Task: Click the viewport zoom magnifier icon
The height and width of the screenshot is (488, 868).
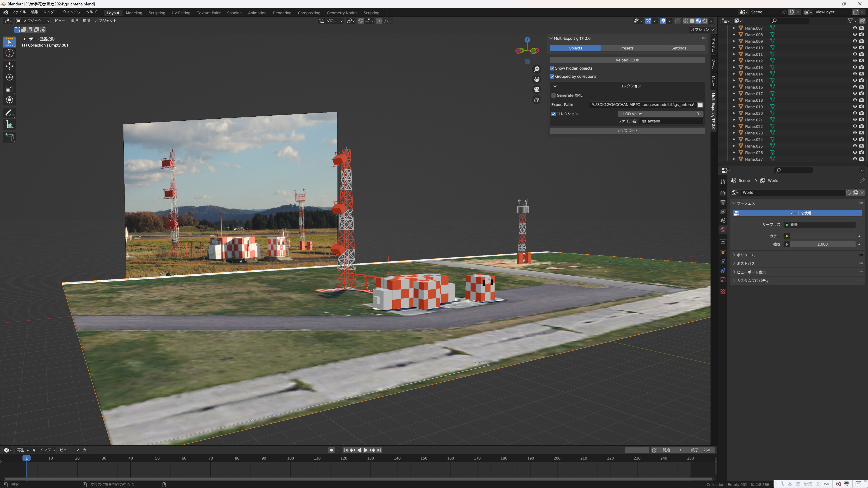Action: click(x=537, y=69)
